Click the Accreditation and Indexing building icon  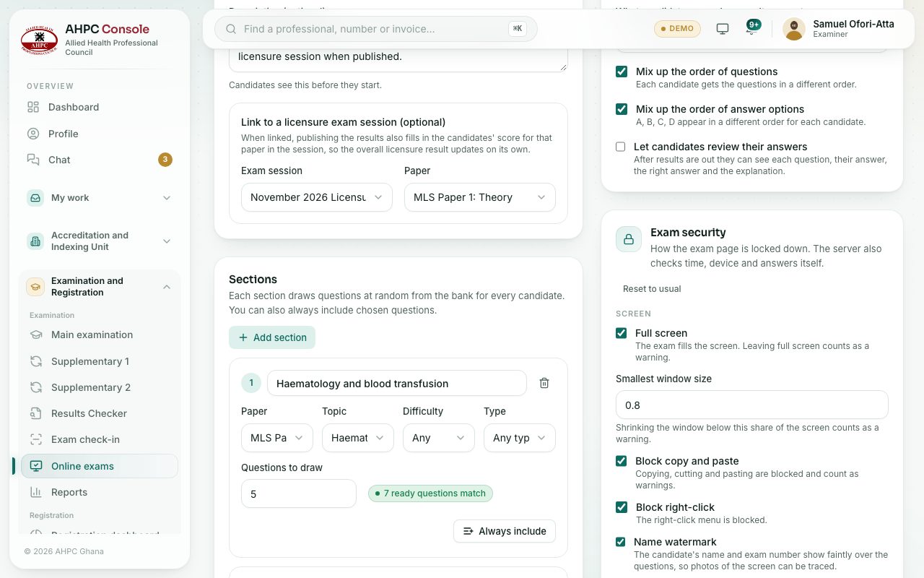pos(35,241)
